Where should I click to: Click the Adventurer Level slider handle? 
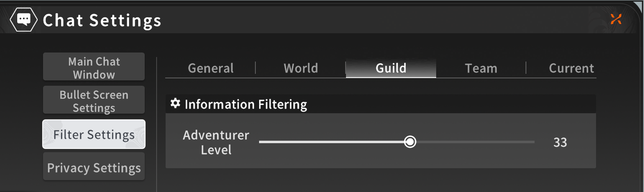click(410, 142)
